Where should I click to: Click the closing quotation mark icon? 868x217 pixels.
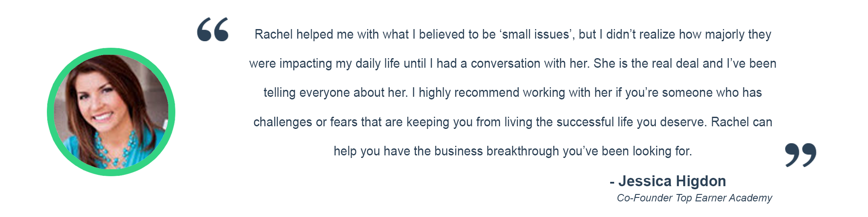801,155
